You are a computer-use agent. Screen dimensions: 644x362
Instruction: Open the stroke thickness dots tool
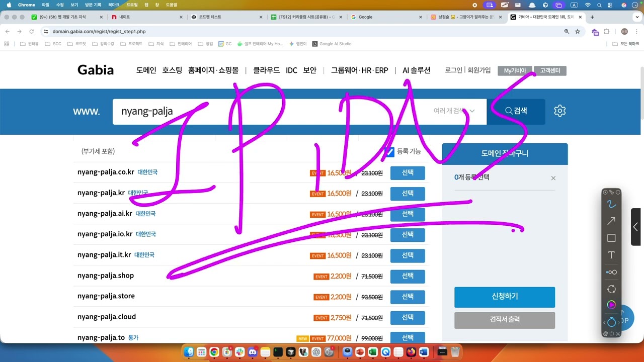[611, 272]
